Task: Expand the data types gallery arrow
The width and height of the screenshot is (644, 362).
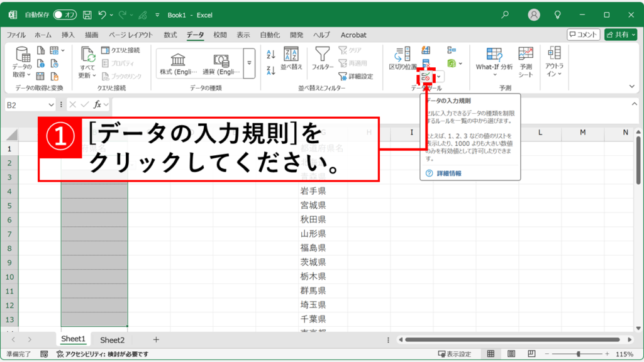Action: (249, 63)
